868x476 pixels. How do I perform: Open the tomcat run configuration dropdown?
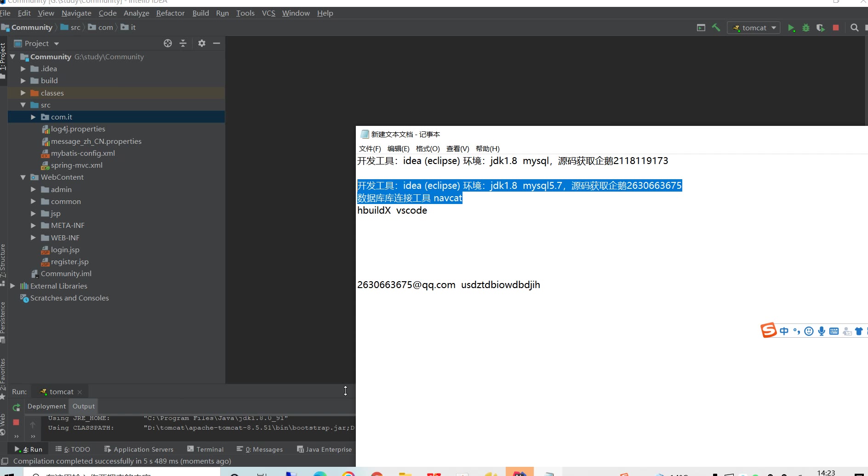pyautogui.click(x=754, y=28)
